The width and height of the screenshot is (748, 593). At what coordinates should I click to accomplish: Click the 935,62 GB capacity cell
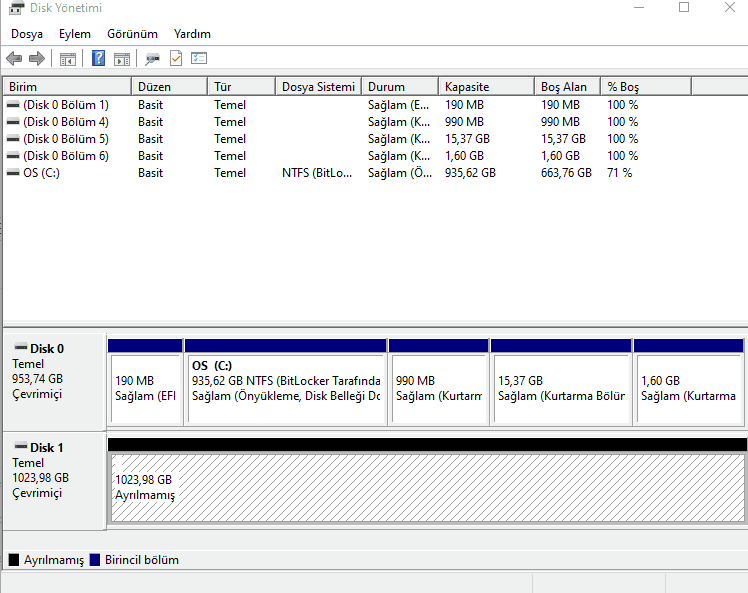(x=470, y=173)
